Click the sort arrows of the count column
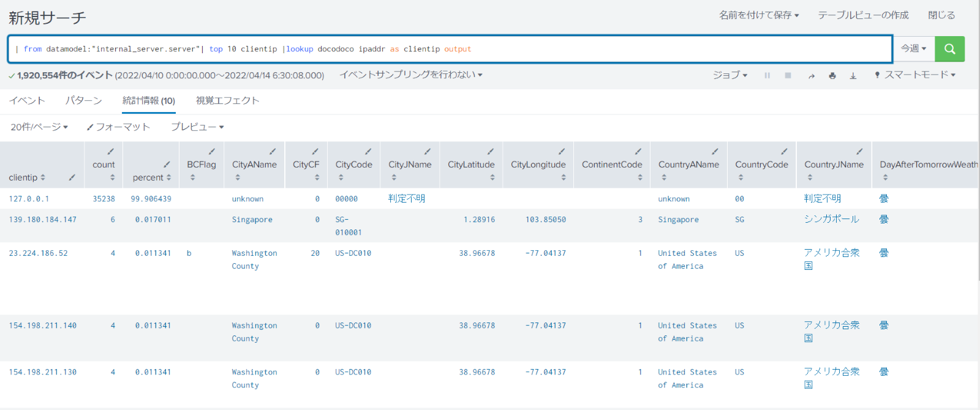The height and width of the screenshot is (410, 980). tap(113, 177)
